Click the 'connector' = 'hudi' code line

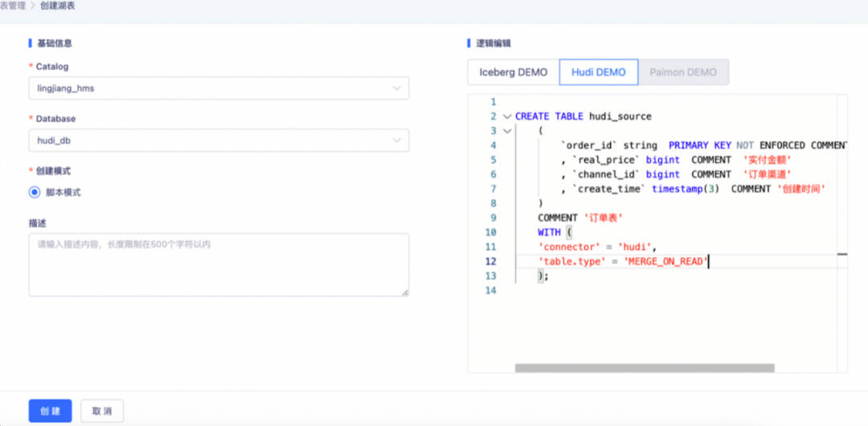coord(596,247)
